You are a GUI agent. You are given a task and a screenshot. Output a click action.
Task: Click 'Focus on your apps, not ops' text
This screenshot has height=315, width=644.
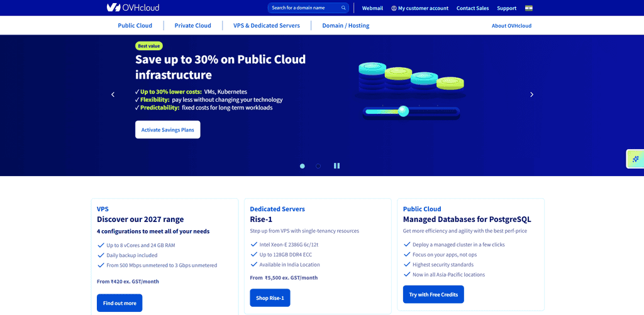coord(445,255)
